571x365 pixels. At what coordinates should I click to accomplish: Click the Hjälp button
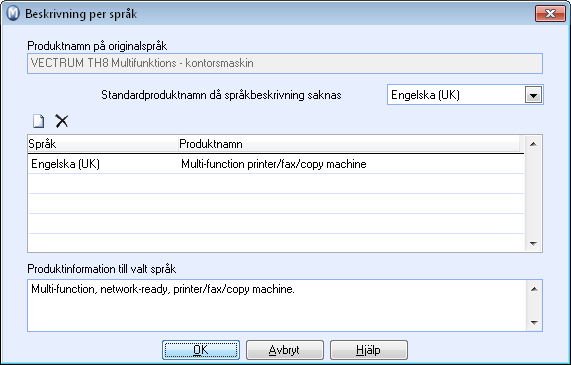pyautogui.click(x=369, y=350)
